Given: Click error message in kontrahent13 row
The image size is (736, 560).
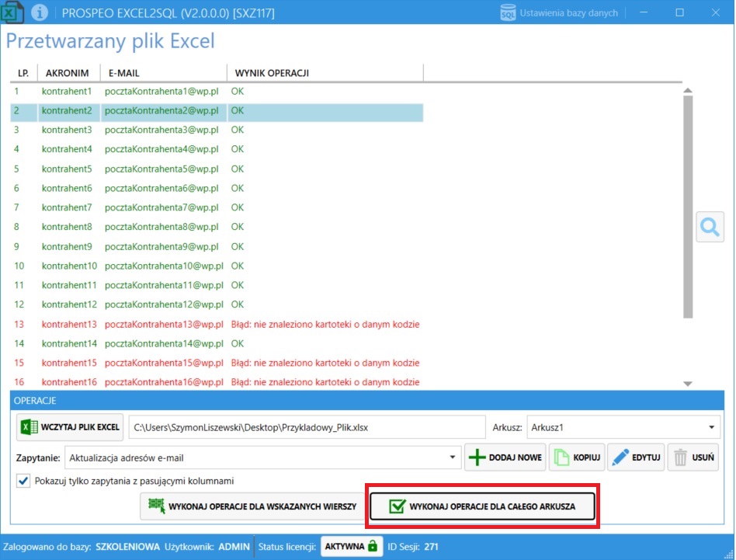Looking at the screenshot, I should [x=325, y=324].
